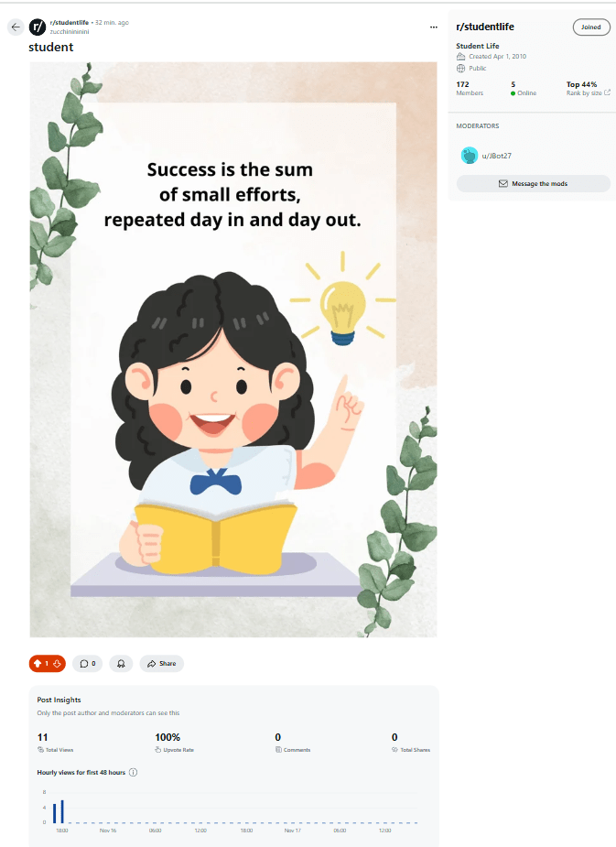The image size is (616, 847).
Task: Upvote the student post
Action: point(37,663)
